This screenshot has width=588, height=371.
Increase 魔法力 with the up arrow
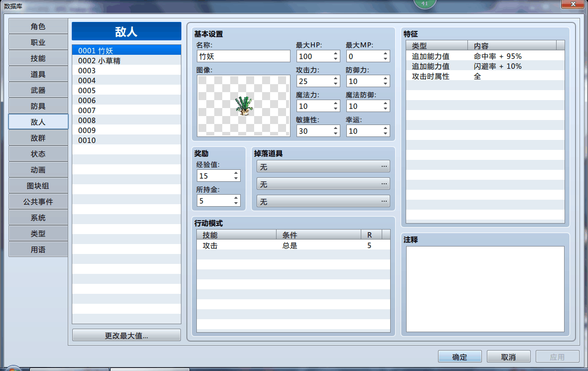point(336,104)
